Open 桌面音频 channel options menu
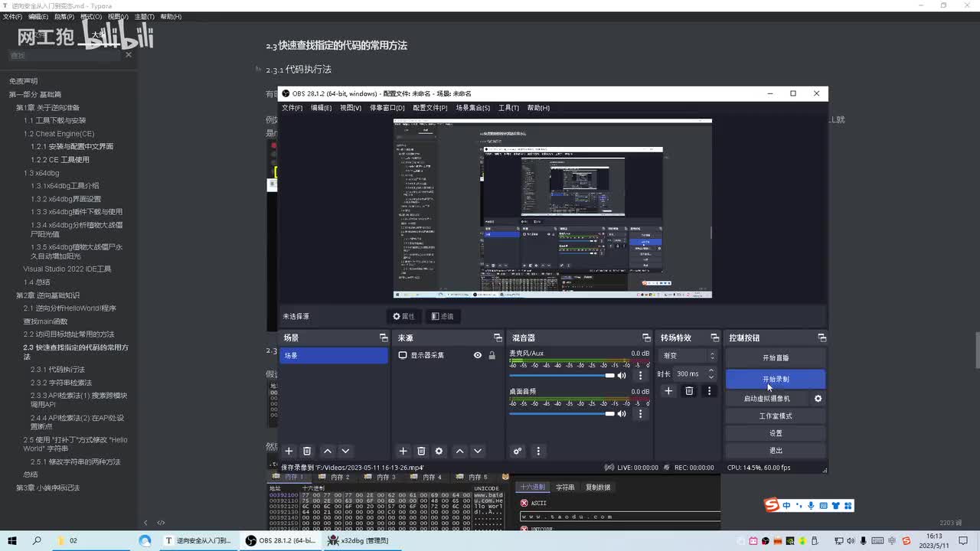Image resolution: width=980 pixels, height=551 pixels. (x=641, y=414)
